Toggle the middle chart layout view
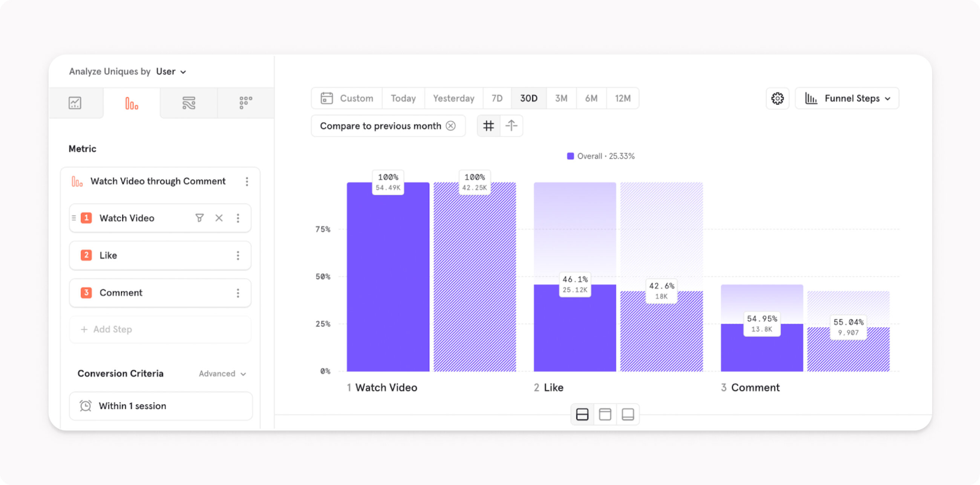Viewport: 980px width, 485px height. pyautogui.click(x=605, y=414)
